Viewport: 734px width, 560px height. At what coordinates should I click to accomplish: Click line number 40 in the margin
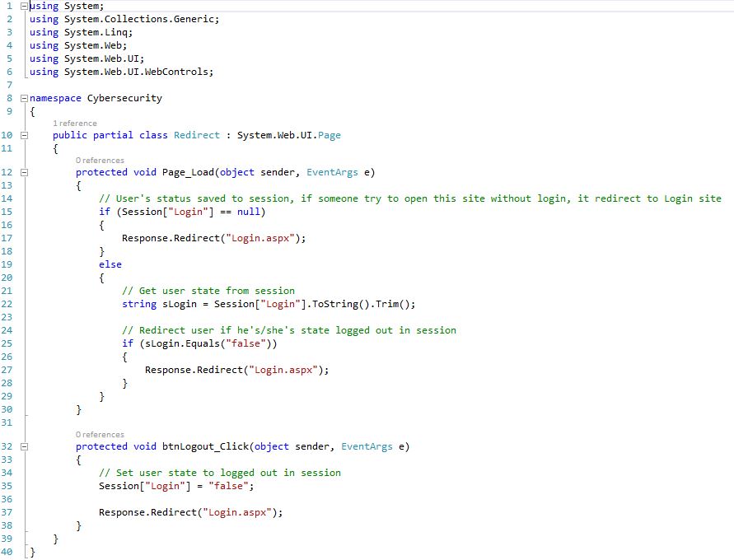tap(9, 553)
